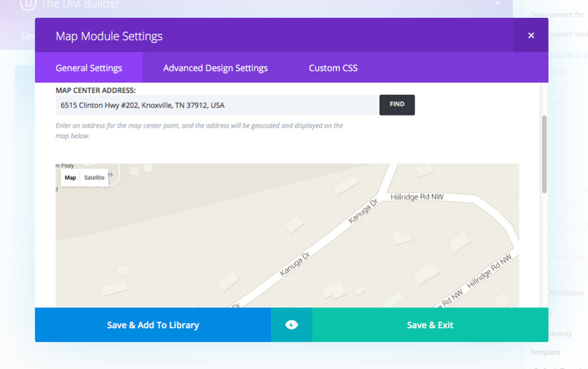Click the Divi Builder logo icon
The height and width of the screenshot is (369, 588).
point(28,4)
